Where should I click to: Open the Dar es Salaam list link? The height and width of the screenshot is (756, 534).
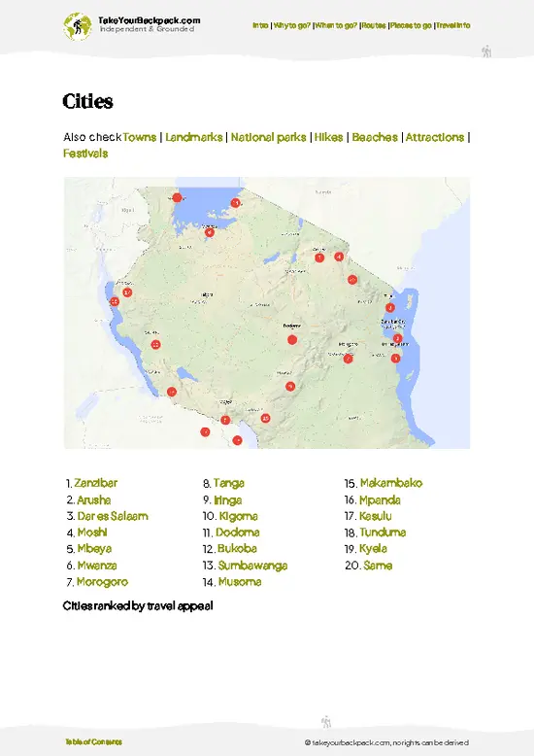tap(113, 516)
